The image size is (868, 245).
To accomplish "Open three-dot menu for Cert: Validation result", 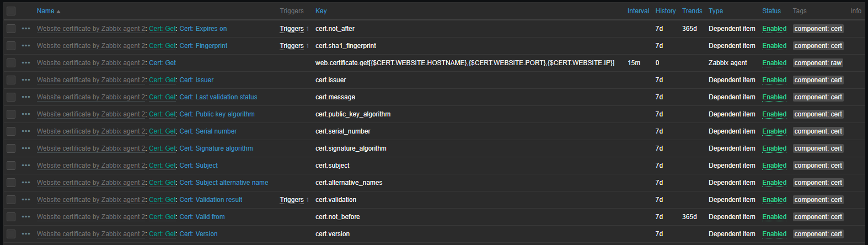I will pos(26,200).
